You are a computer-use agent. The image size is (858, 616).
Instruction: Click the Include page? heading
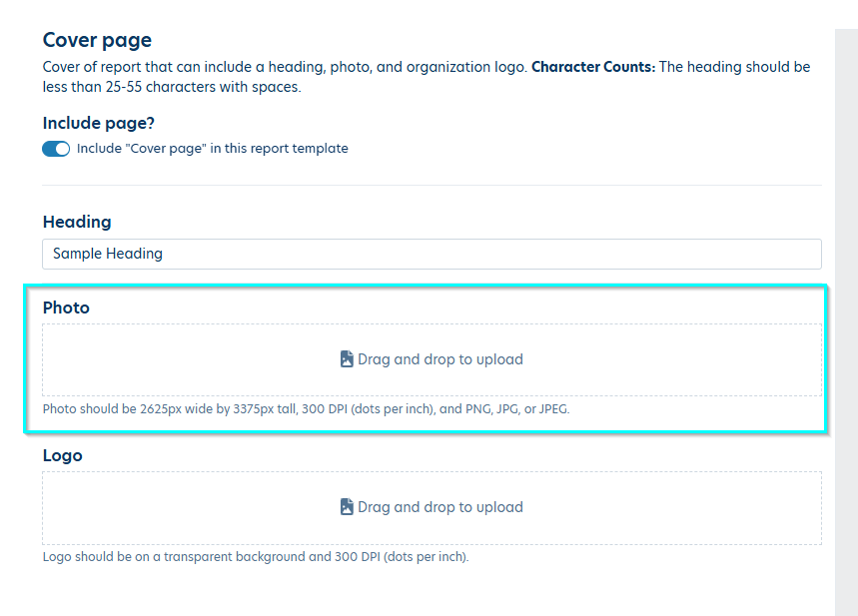(99, 123)
